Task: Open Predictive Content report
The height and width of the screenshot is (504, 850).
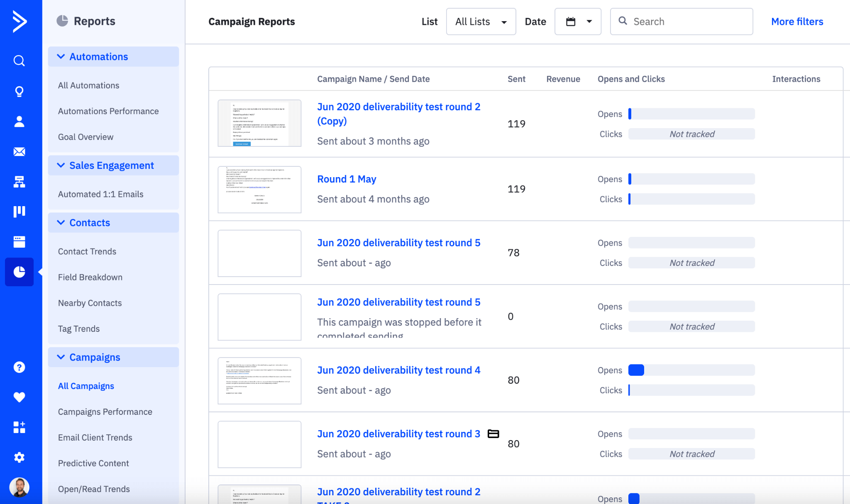Action: (x=93, y=463)
